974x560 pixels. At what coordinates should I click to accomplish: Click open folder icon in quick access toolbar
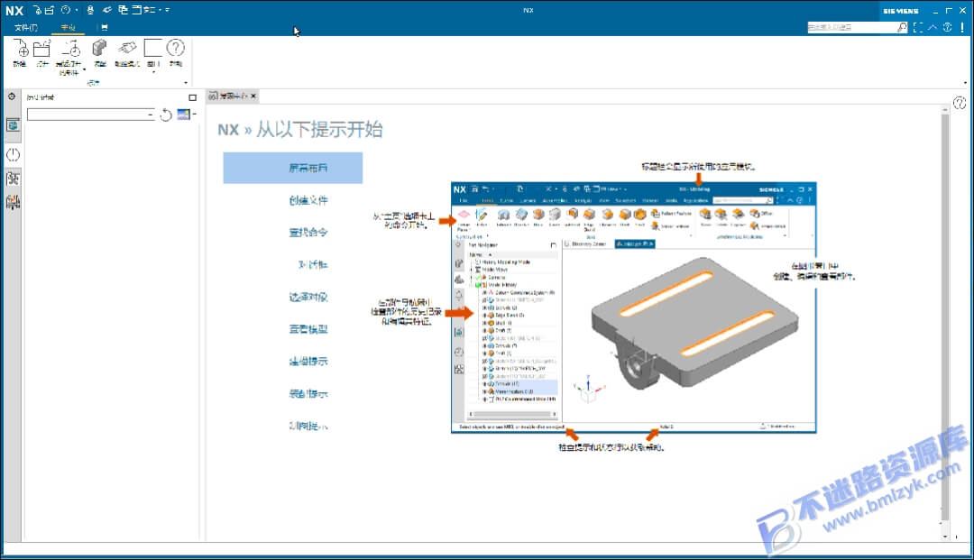coord(50,10)
